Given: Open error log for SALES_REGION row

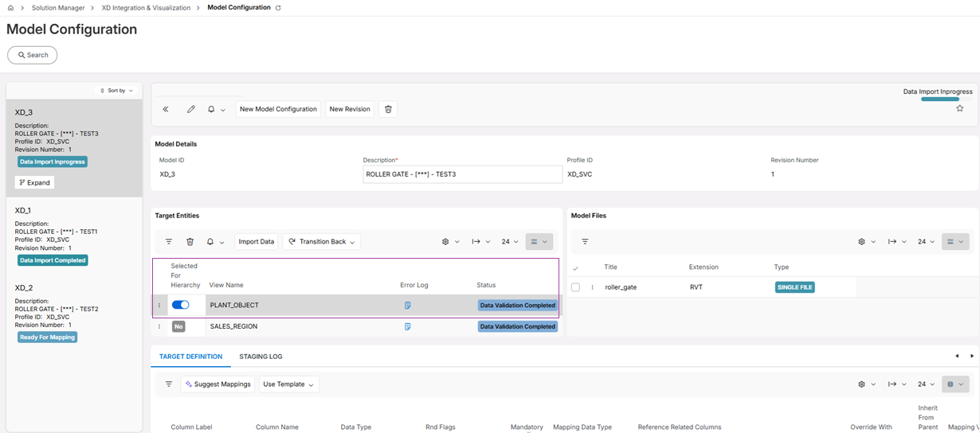Looking at the screenshot, I should click(407, 326).
